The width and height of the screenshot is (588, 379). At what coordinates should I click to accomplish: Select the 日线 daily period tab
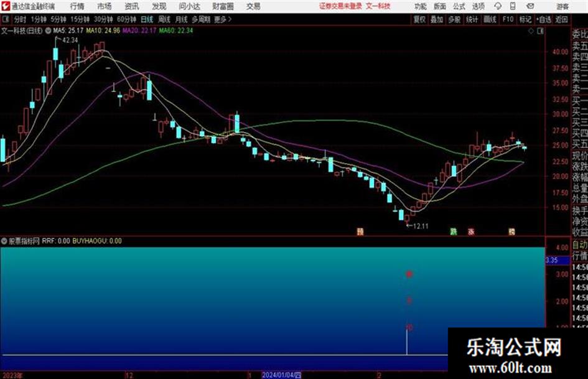point(147,19)
